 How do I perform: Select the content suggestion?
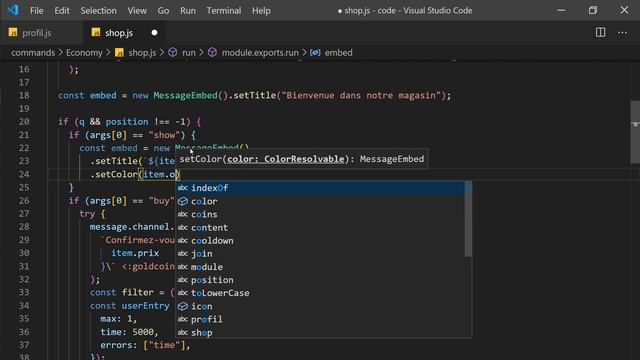pyautogui.click(x=320, y=227)
